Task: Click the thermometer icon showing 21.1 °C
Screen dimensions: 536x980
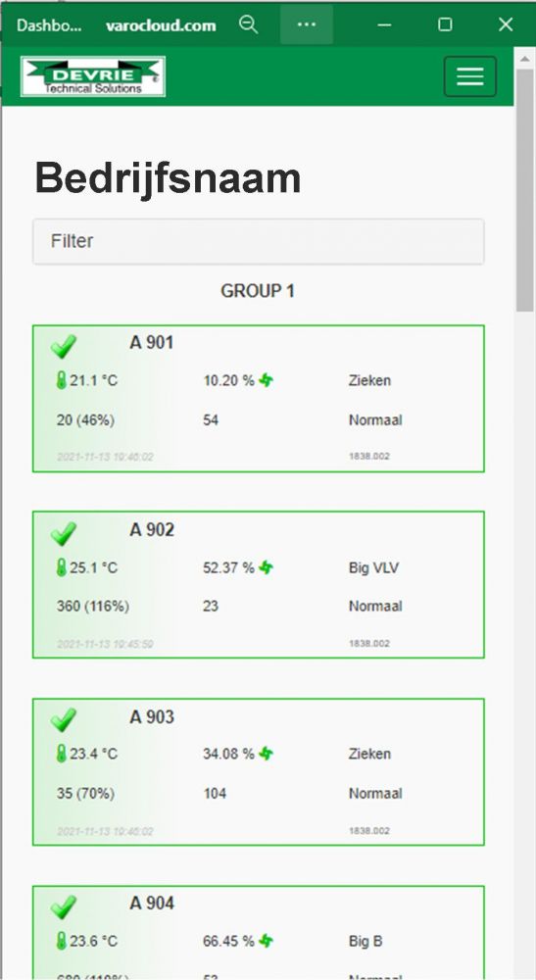Action: click(x=61, y=380)
